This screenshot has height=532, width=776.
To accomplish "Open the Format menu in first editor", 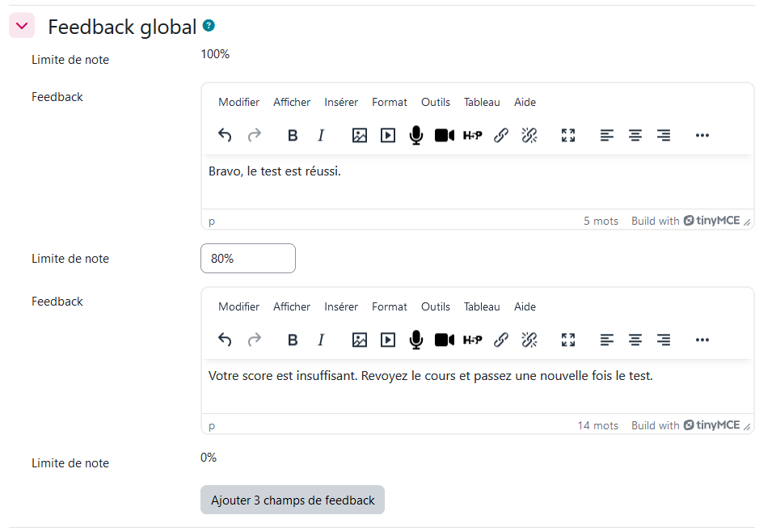I will pos(390,102).
